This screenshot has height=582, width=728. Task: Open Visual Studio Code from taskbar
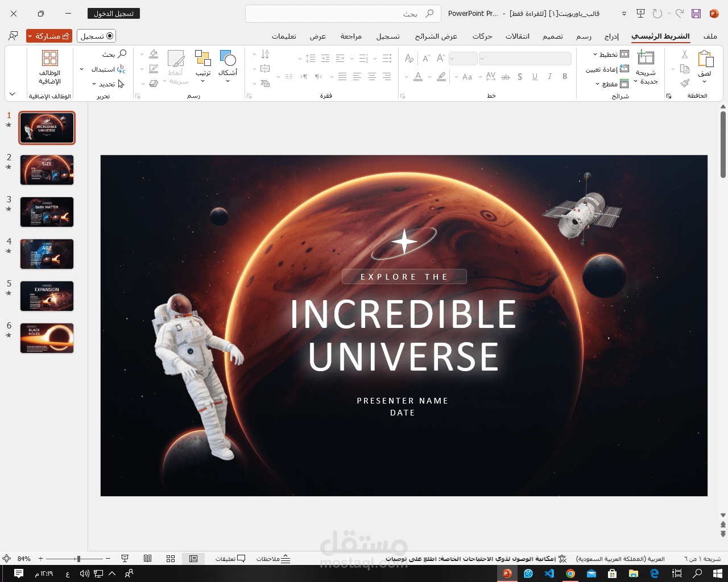[549, 573]
